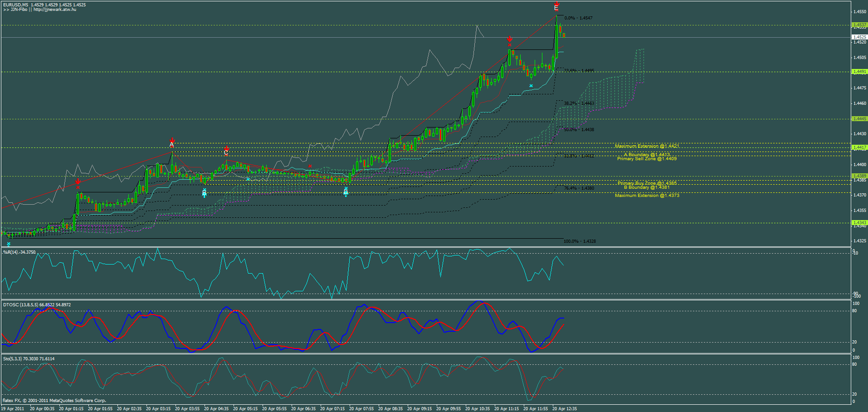The width and height of the screenshot is (868, 412).
Task: Click the '20 Apr 12:35' timestamp on the time axis
Action: tap(564, 409)
